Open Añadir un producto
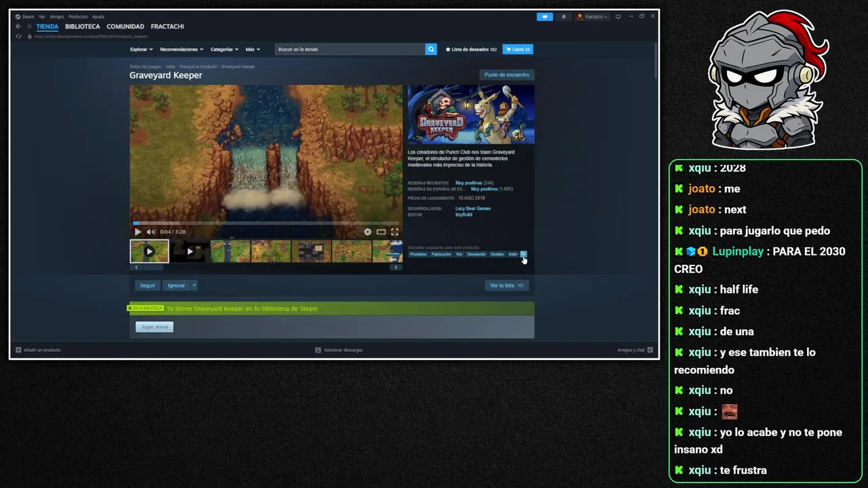Image resolution: width=868 pixels, height=488 pixels. click(38, 350)
